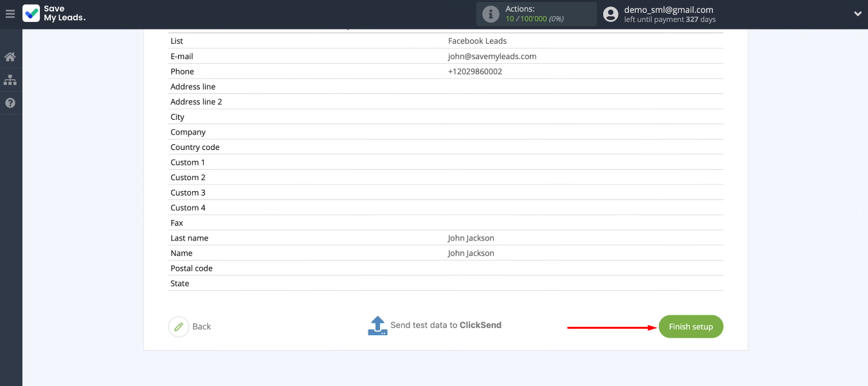The image size is (868, 386).
Task: Click the green pencil Back icon
Action: pos(179,327)
